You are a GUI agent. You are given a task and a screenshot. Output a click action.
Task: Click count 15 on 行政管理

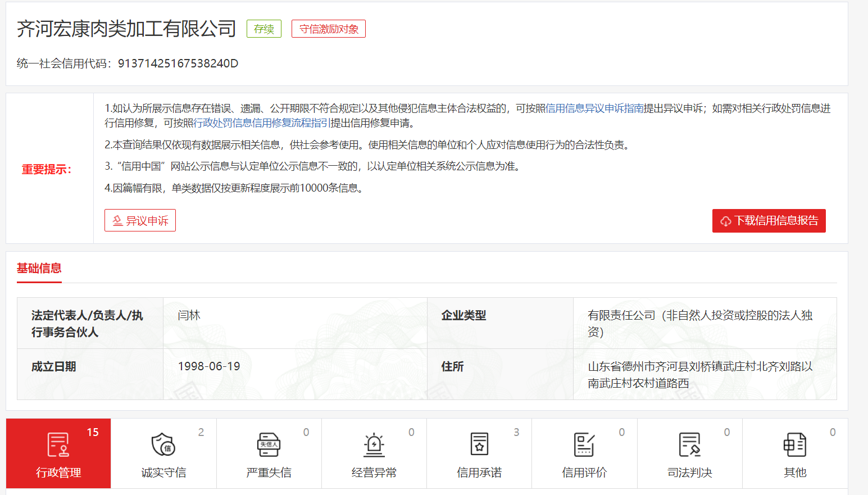coord(93,432)
